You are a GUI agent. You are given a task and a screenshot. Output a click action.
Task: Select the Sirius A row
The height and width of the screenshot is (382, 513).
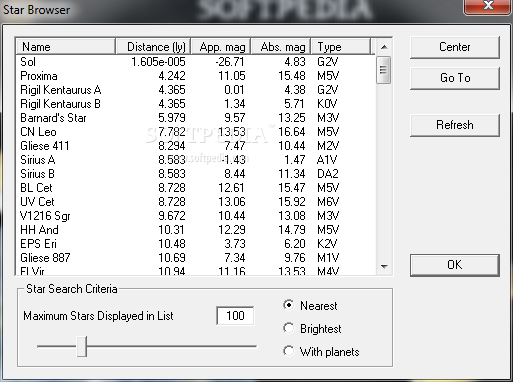click(196, 160)
